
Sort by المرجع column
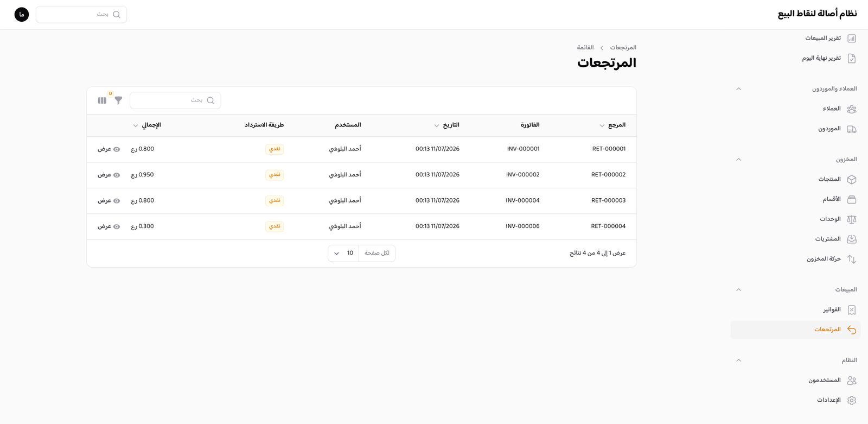click(x=612, y=125)
